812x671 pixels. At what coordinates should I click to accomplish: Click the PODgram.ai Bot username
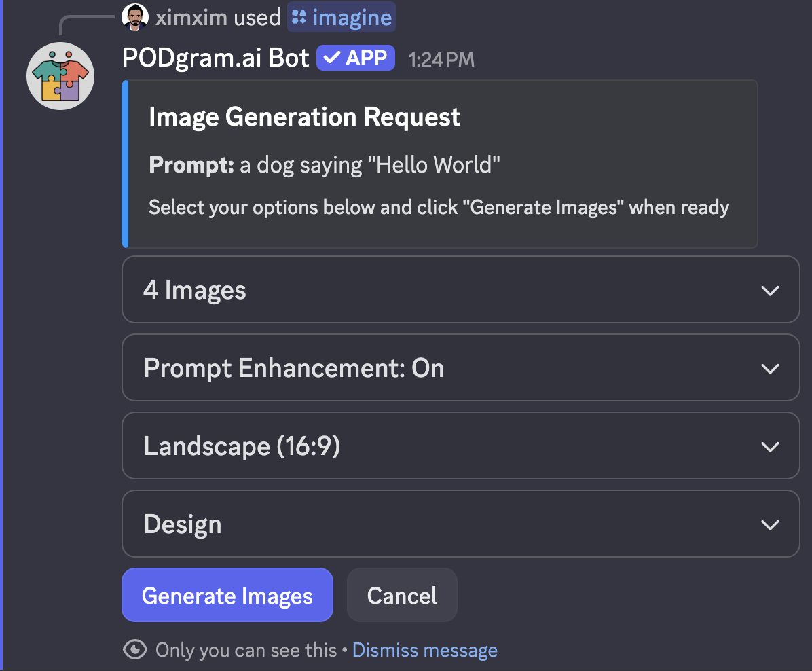[x=216, y=58]
